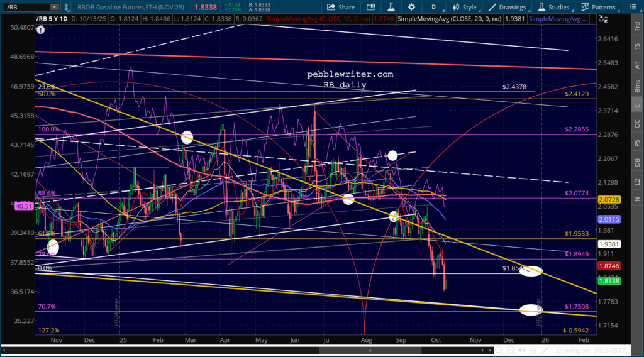This screenshot has width=644, height=357.
Task: Open the DB sidebar panel
Action: click(637, 163)
